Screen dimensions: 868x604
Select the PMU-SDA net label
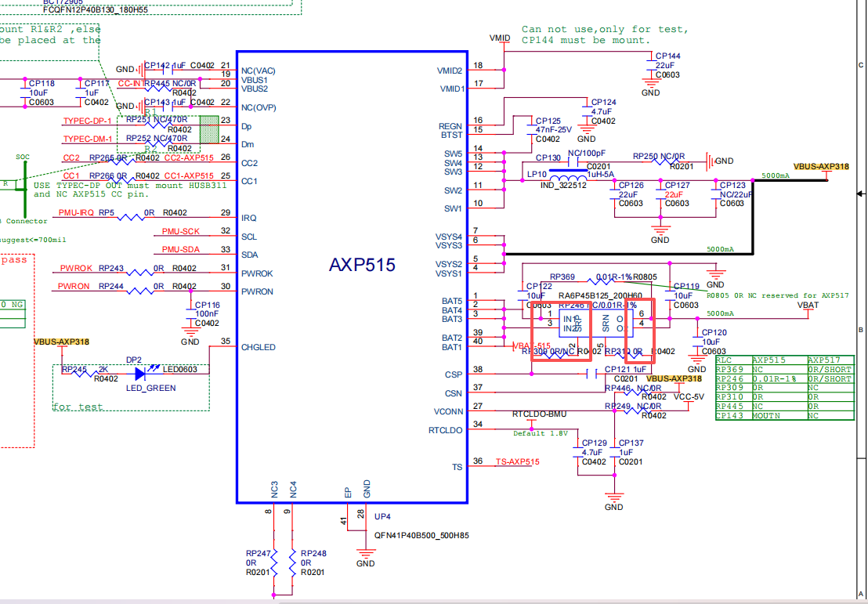click(x=181, y=250)
